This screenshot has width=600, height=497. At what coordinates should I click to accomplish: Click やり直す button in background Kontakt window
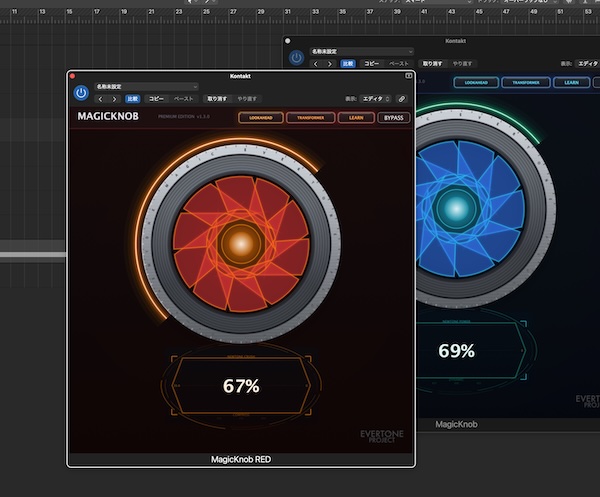(x=462, y=64)
